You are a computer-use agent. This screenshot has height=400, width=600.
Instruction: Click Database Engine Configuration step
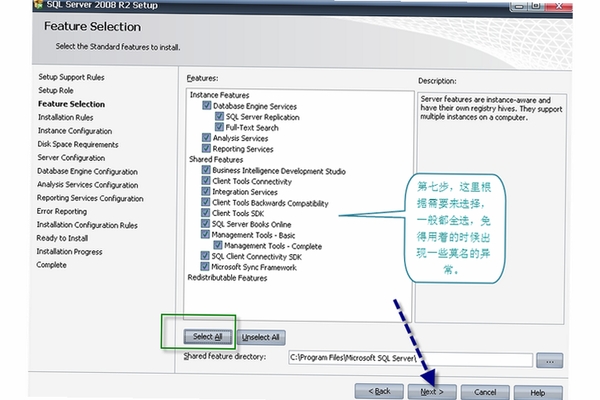coord(88,171)
